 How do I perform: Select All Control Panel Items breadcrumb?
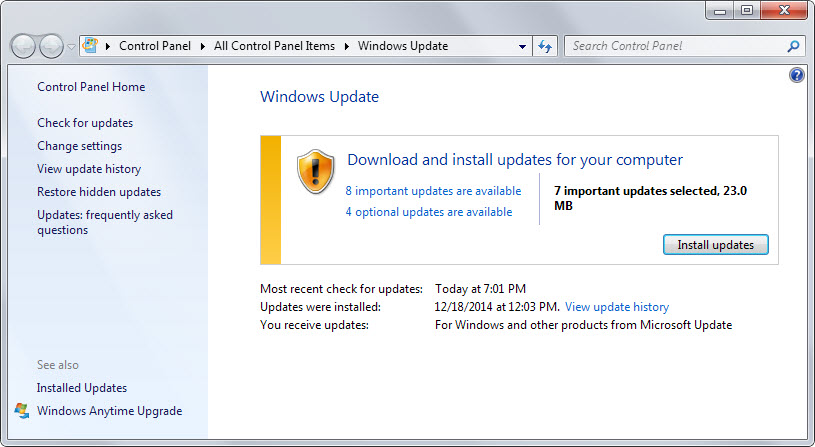point(274,46)
